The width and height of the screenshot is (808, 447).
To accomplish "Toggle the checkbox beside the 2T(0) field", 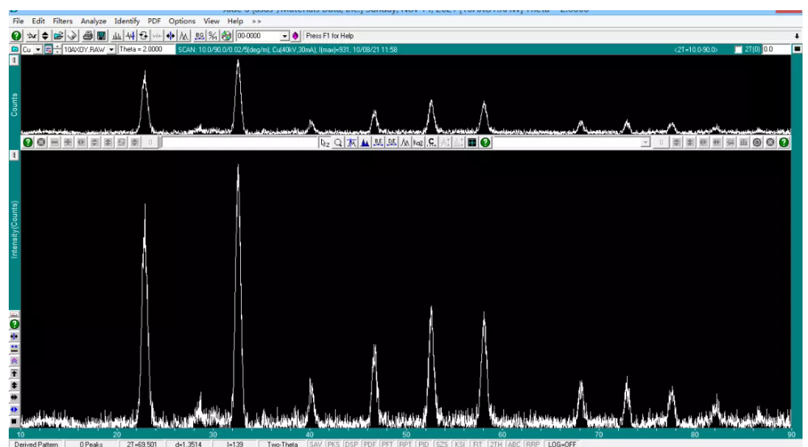I will [738, 49].
